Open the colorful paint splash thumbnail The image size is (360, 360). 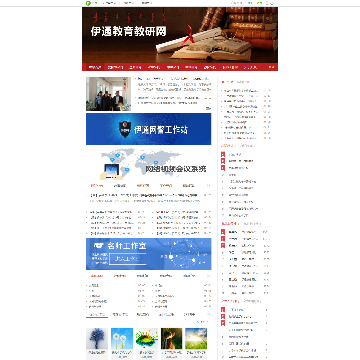point(147,338)
